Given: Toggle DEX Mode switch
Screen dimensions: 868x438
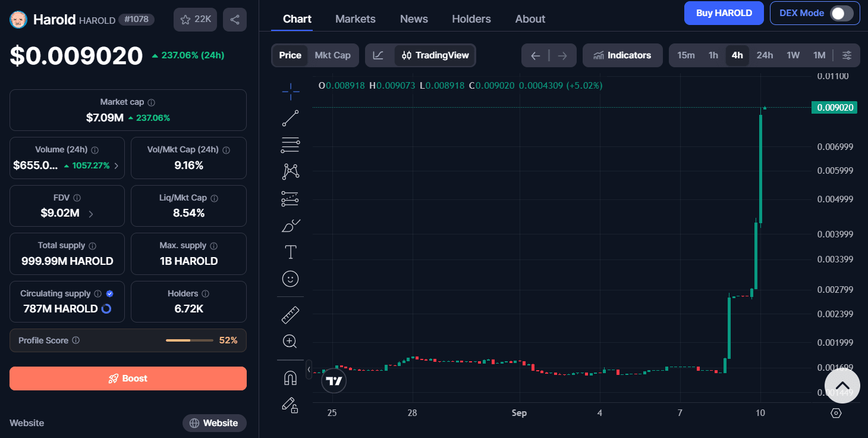Looking at the screenshot, I should click(x=841, y=13).
